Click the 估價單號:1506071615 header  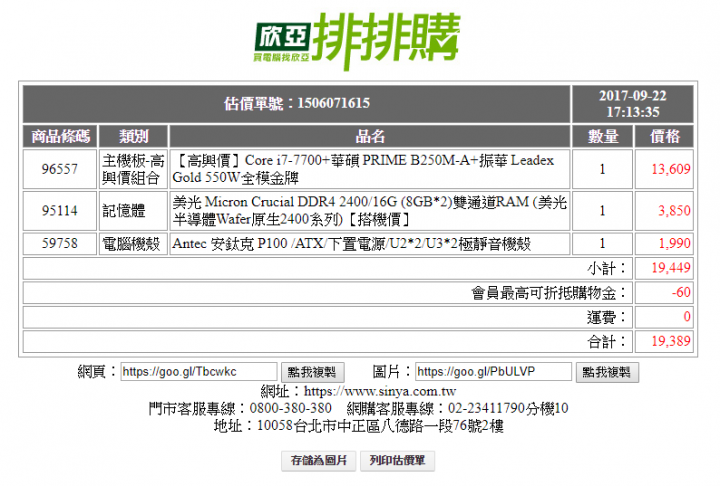pos(297,103)
